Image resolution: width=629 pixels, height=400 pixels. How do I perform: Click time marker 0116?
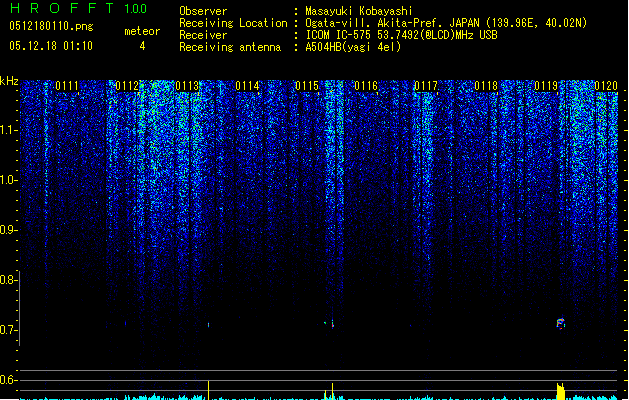tap(366, 86)
